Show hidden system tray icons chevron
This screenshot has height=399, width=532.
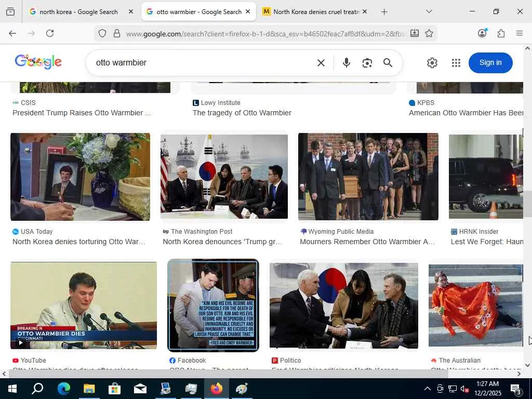pos(428,389)
